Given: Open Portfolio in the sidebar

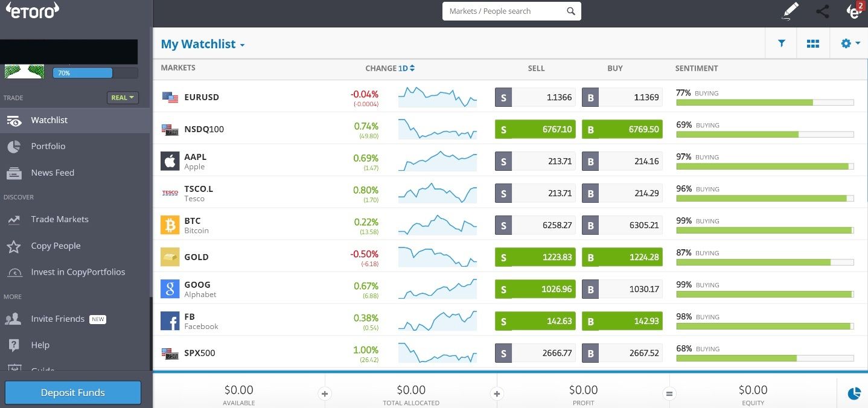Looking at the screenshot, I should [48, 146].
